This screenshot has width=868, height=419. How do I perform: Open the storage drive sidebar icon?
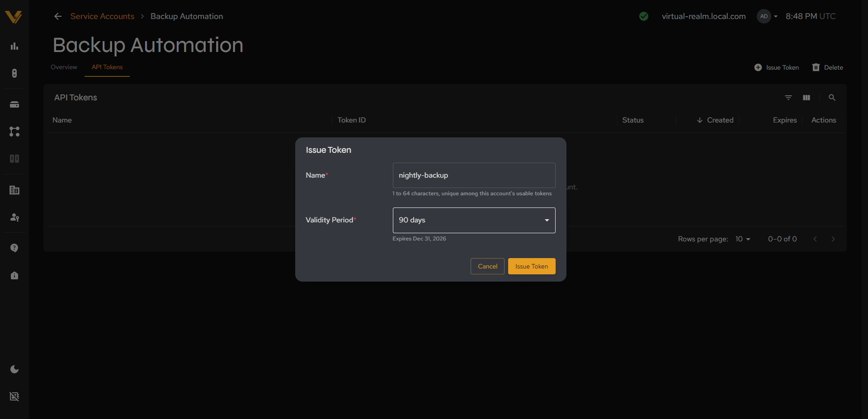[14, 104]
